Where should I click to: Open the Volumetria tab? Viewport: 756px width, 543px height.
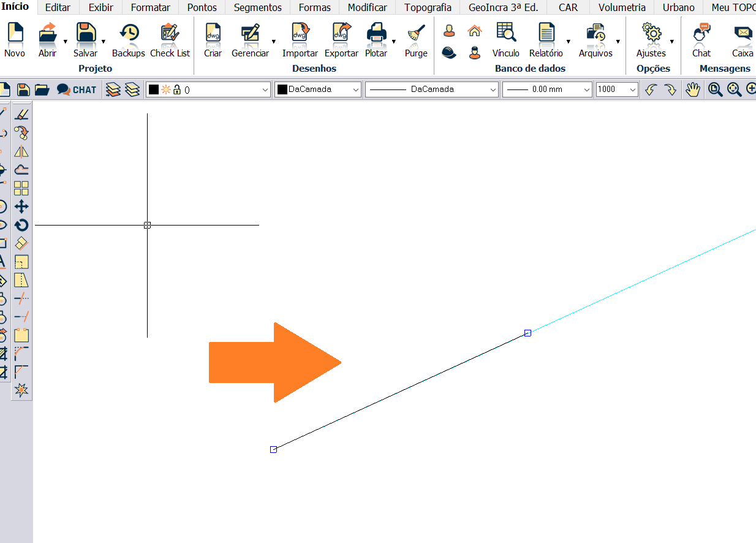pos(622,7)
